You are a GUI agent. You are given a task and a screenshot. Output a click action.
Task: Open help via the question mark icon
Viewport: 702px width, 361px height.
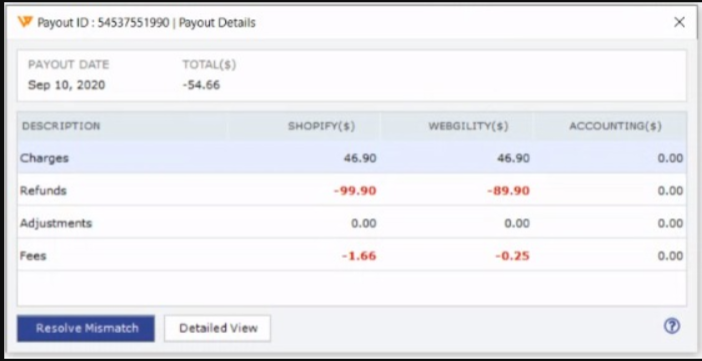pos(672,326)
